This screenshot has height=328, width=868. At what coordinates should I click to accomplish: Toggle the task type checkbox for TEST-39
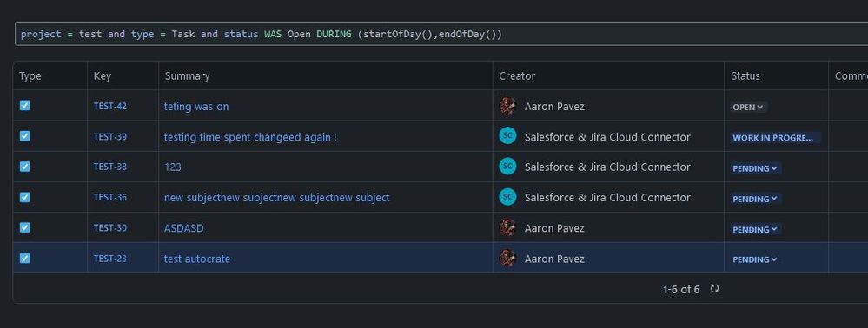pyautogui.click(x=25, y=135)
